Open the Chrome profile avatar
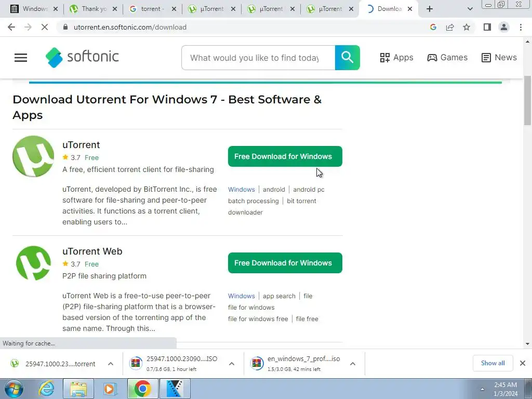The height and width of the screenshot is (399, 532). [x=504, y=27]
